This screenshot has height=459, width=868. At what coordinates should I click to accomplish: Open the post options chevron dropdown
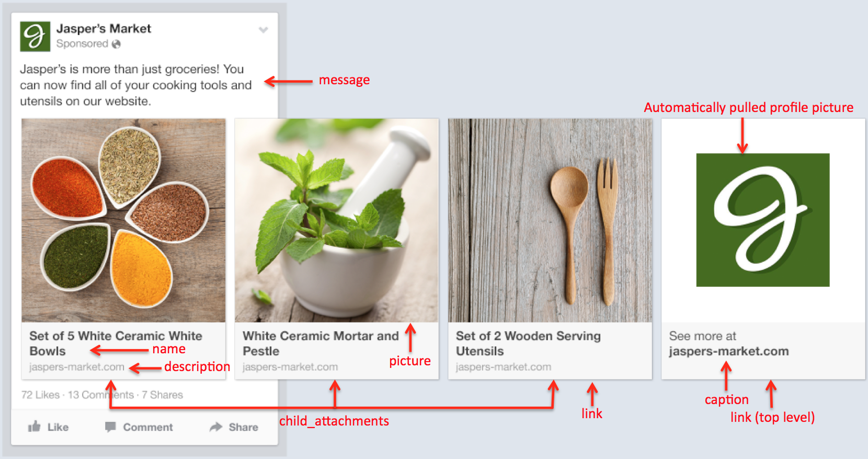264,30
